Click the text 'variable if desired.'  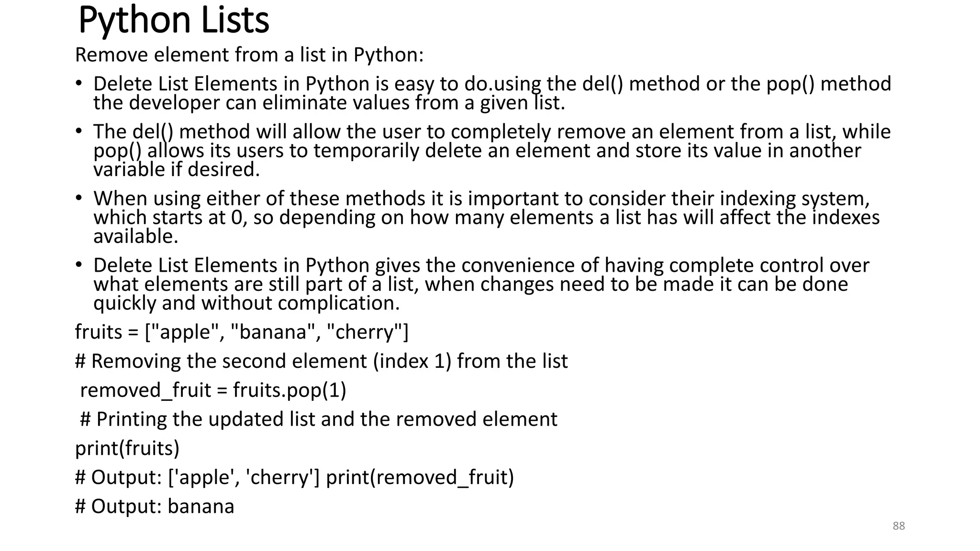pos(177,169)
